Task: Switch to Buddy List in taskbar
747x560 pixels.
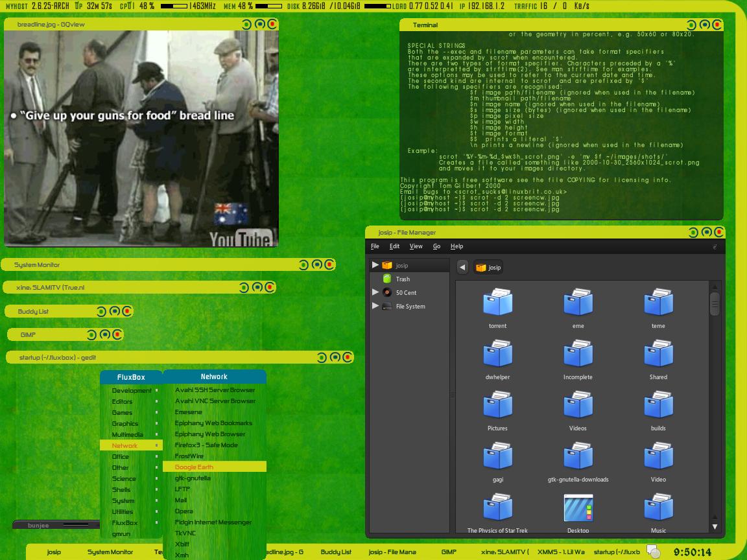Action: 336,552
